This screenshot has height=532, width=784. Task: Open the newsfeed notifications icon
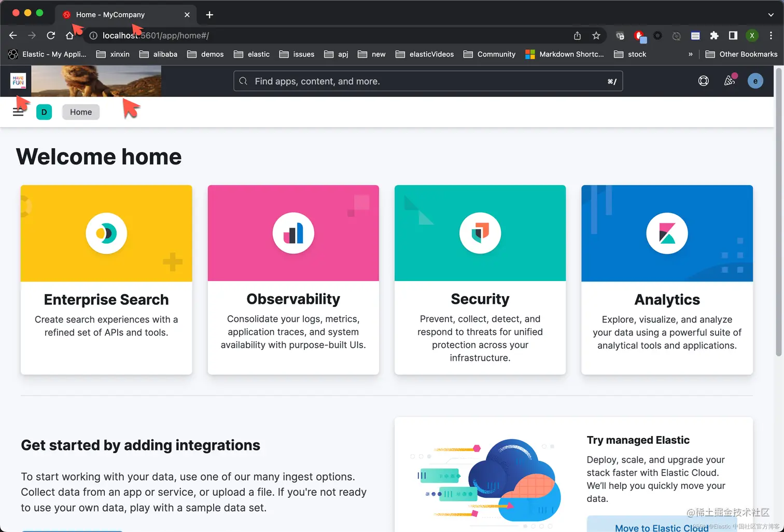[x=730, y=80]
